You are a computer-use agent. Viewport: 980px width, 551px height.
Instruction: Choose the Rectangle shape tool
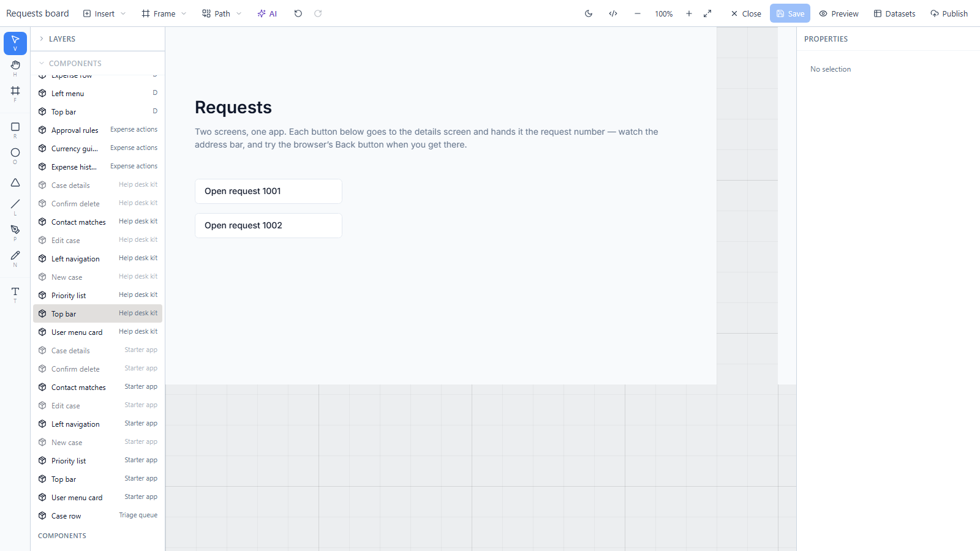15,130
